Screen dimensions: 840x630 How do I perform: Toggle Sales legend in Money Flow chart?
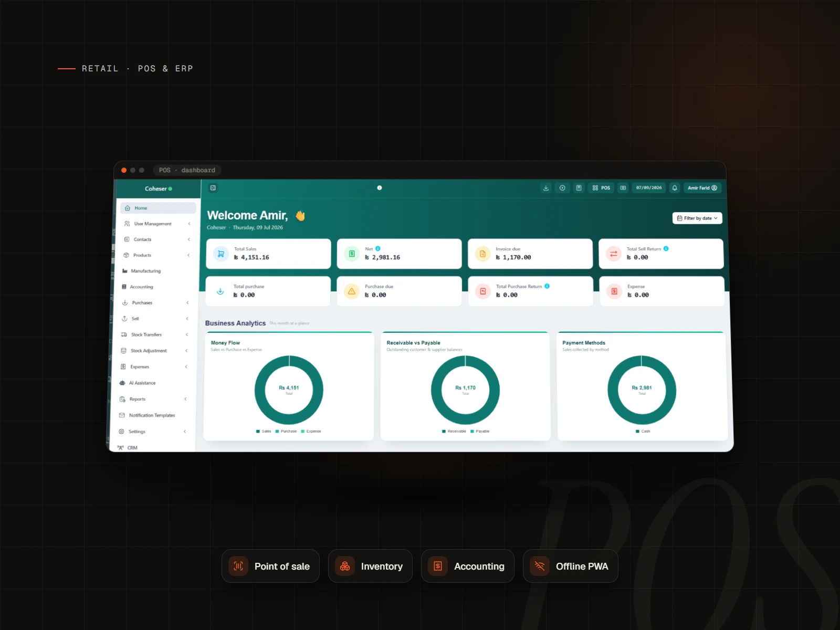click(x=264, y=431)
